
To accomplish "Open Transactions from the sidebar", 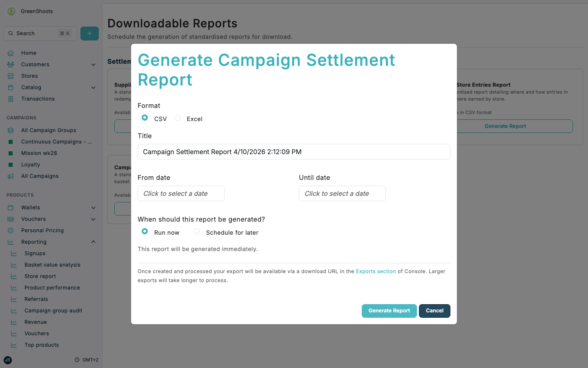I will (x=38, y=99).
